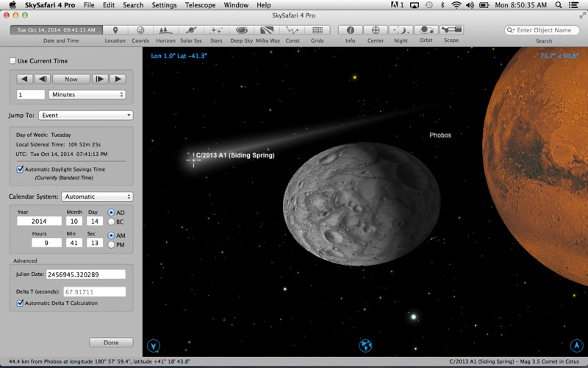Viewport: 588px width, 368px height.
Task: Open the macOS Spotlight search icon
Action: coord(559,5)
